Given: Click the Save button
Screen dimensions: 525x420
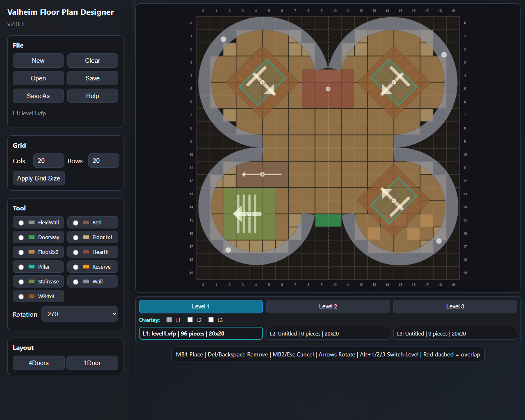Looking at the screenshot, I should pyautogui.click(x=93, y=78).
